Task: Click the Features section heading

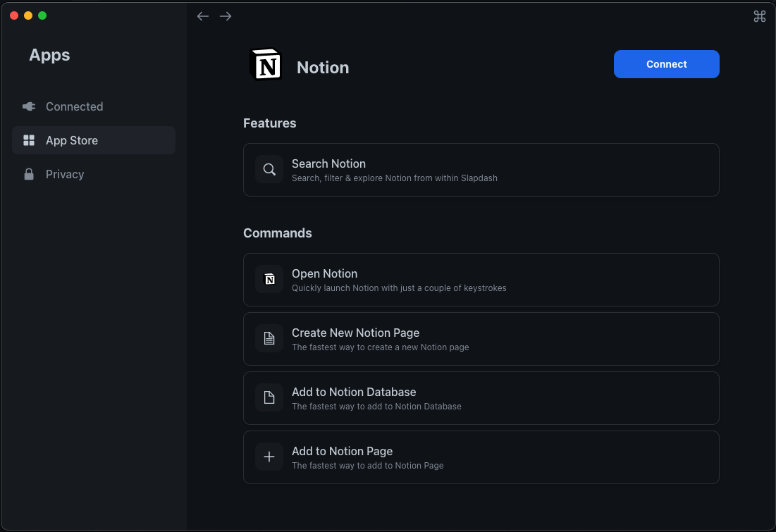Action: click(269, 123)
